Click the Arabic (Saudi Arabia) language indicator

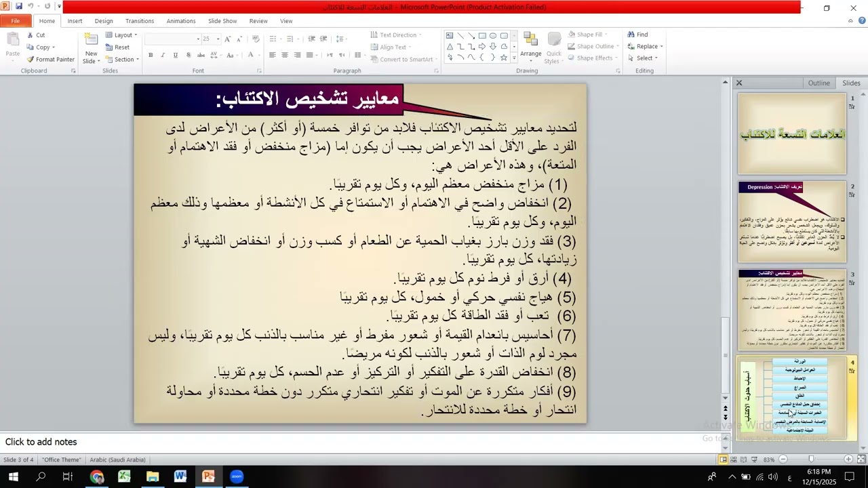[117, 460]
